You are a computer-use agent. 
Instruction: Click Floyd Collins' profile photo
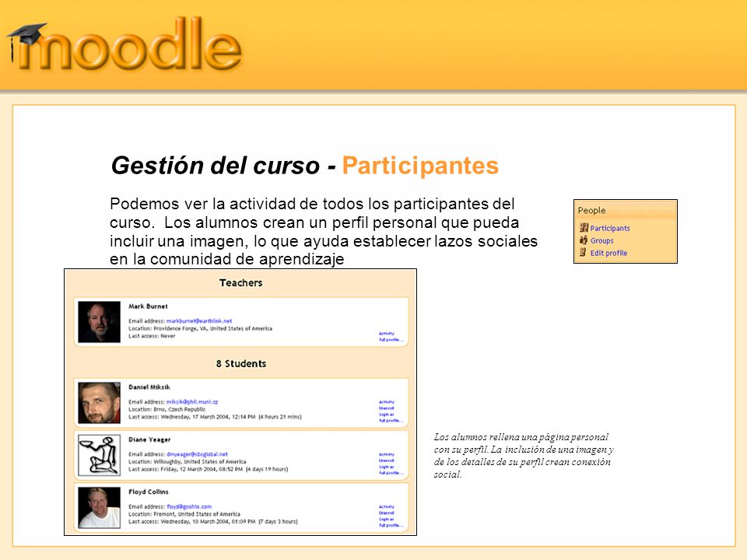pyautogui.click(x=99, y=508)
